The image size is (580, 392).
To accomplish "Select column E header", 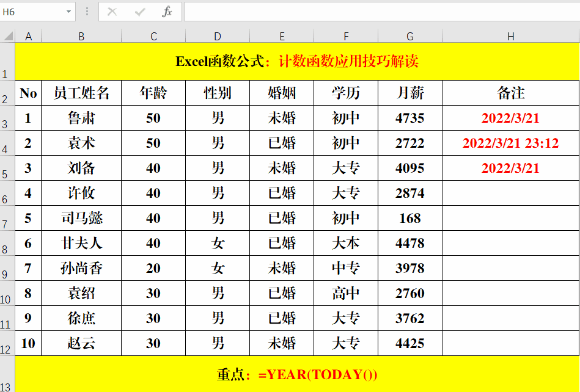I will point(282,36).
